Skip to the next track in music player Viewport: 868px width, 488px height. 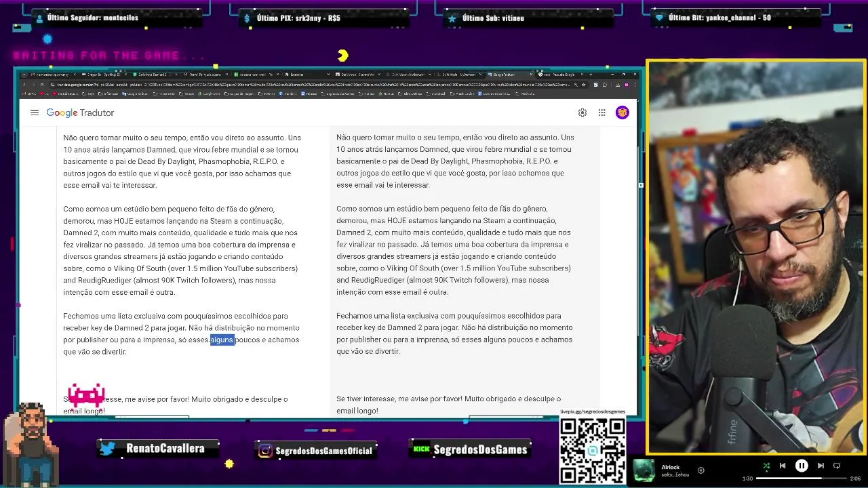(821, 466)
